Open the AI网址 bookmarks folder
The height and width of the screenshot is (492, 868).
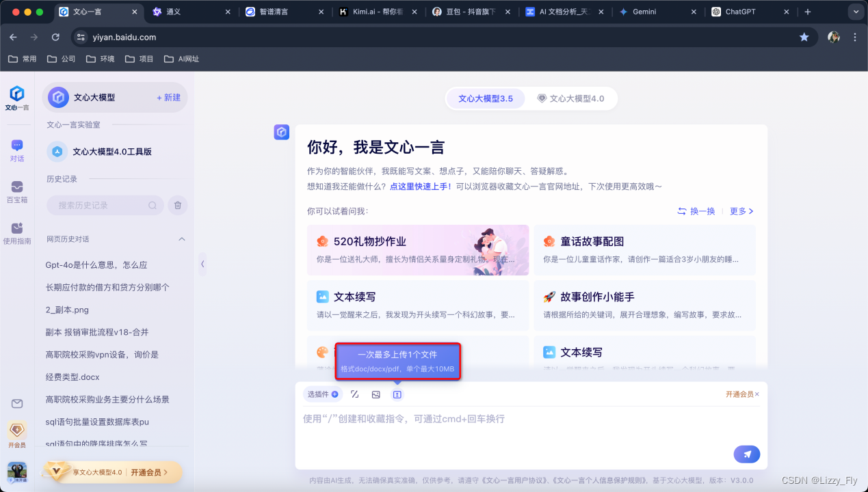pyautogui.click(x=182, y=59)
